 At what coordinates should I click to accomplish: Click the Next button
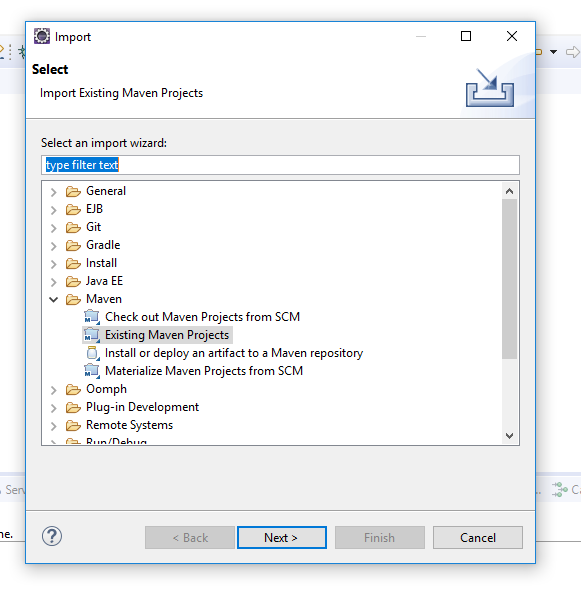(x=282, y=537)
